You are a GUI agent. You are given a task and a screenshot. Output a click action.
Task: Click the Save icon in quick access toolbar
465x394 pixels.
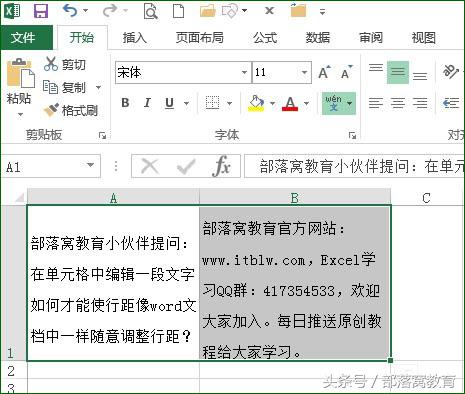click(41, 11)
